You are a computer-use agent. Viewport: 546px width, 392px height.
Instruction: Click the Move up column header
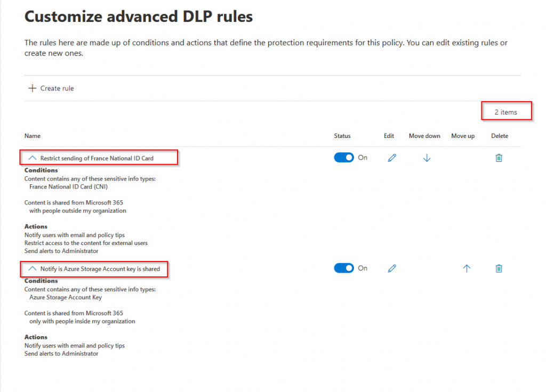pyautogui.click(x=462, y=136)
